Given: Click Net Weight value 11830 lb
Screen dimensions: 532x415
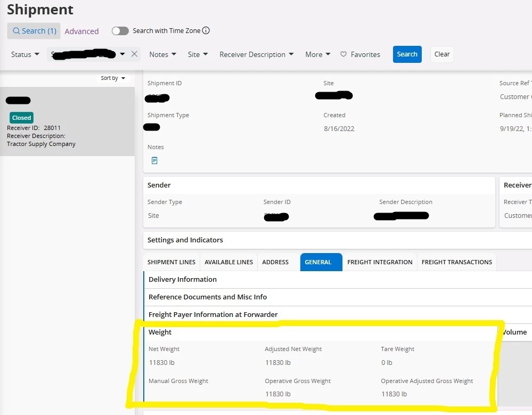Looking at the screenshot, I should (162, 362).
